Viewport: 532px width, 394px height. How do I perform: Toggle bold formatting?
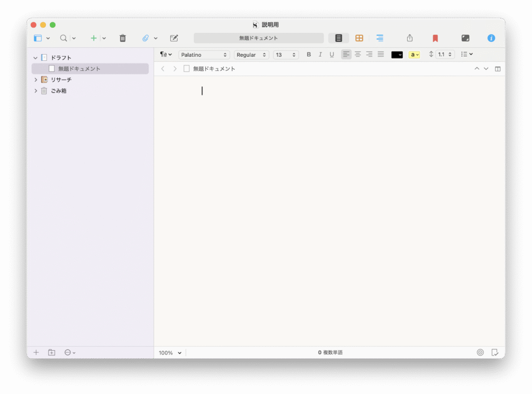[309, 54]
